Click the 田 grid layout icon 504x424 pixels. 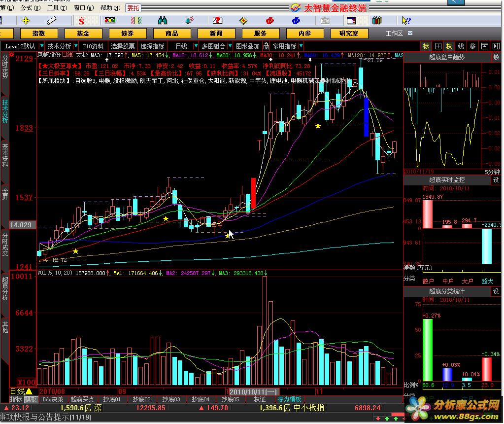pos(438,46)
